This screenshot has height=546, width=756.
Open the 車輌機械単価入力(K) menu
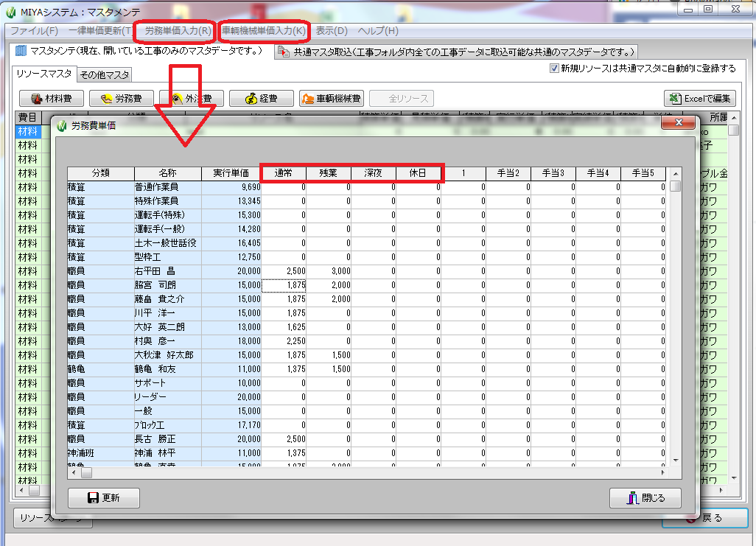264,31
